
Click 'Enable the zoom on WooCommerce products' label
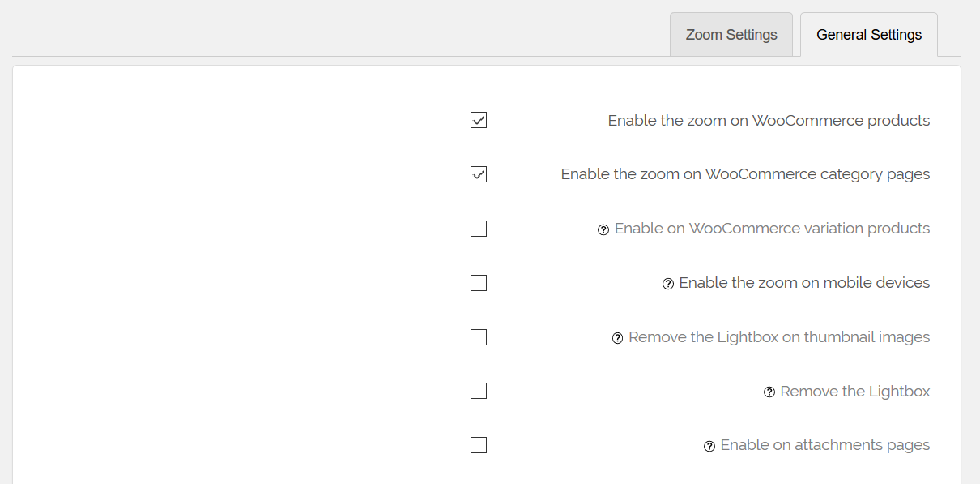769,121
